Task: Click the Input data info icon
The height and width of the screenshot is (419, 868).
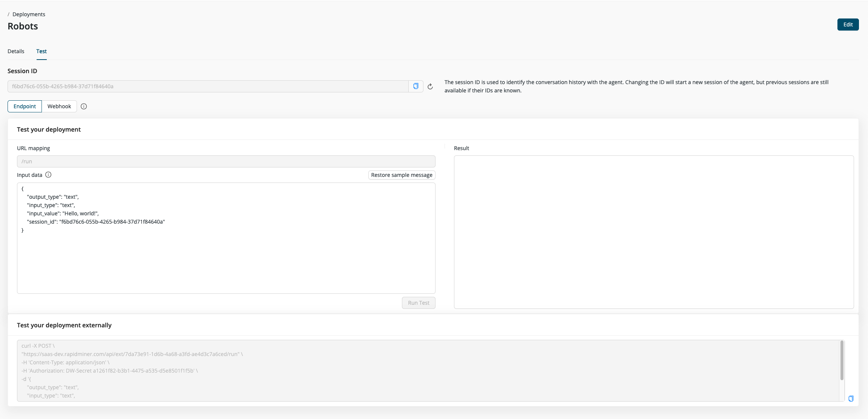Action: [48, 175]
